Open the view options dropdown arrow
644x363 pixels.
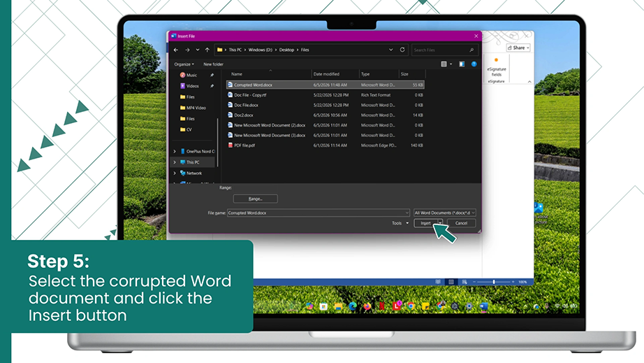pos(451,64)
